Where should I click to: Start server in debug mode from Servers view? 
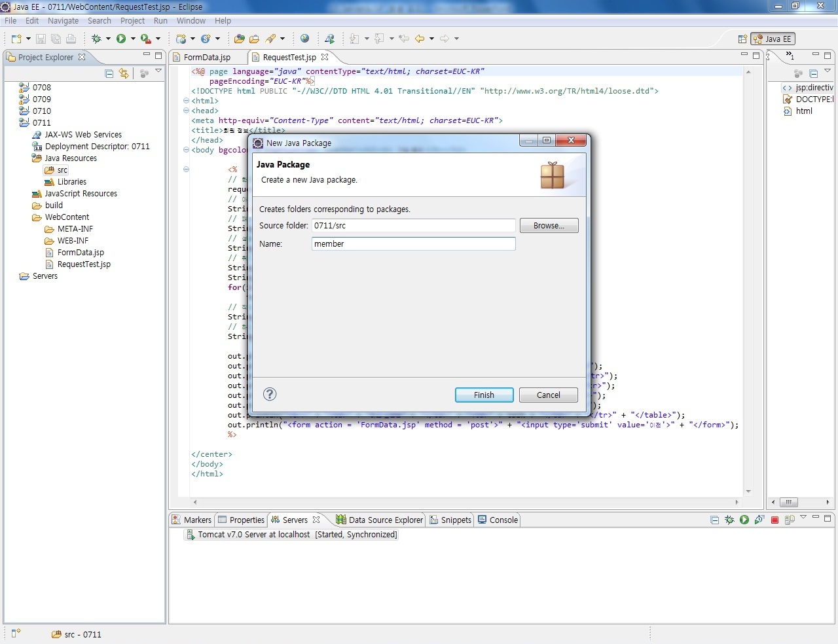coord(729,520)
